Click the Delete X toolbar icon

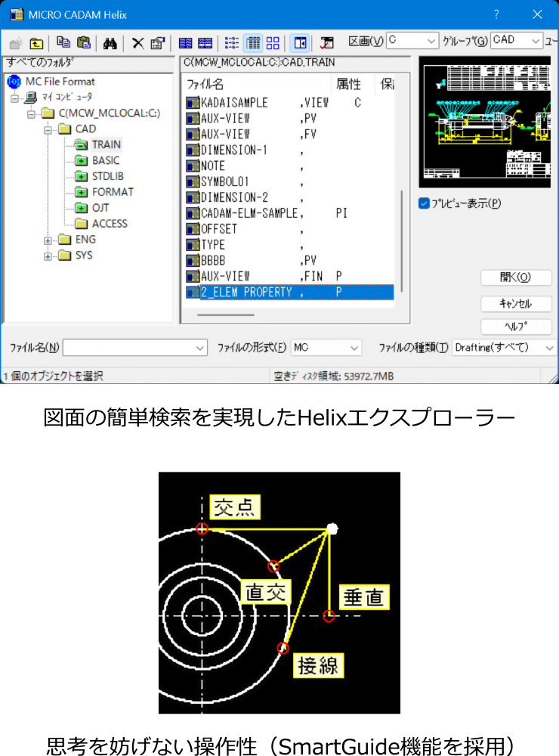[x=137, y=43]
